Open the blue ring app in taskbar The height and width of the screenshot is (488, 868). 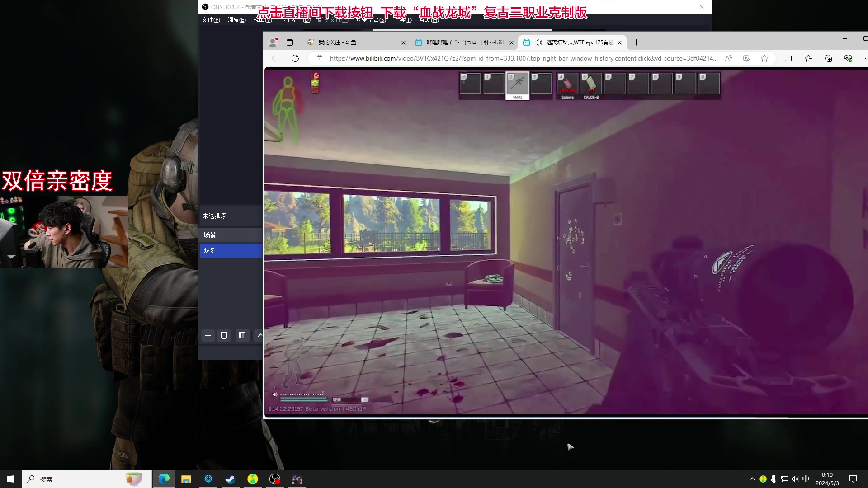208,479
